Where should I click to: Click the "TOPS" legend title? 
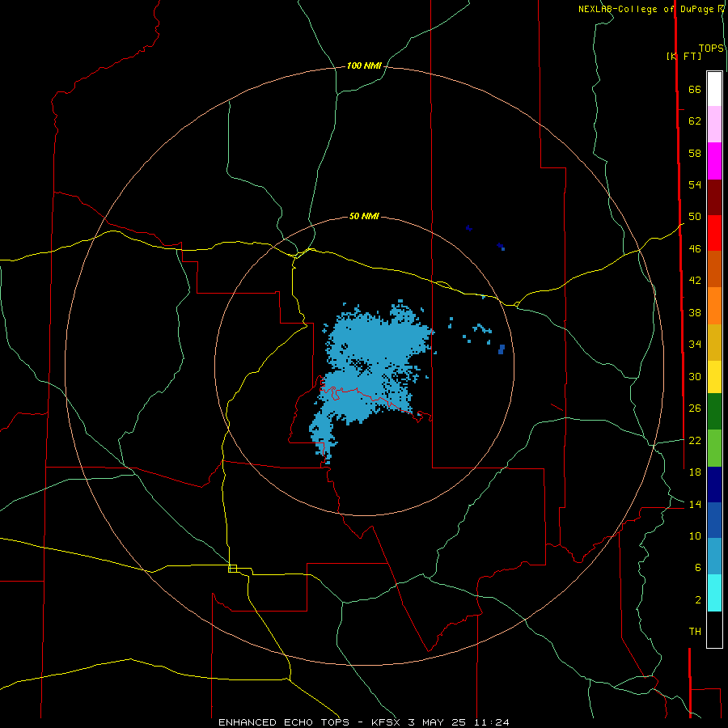click(x=711, y=49)
